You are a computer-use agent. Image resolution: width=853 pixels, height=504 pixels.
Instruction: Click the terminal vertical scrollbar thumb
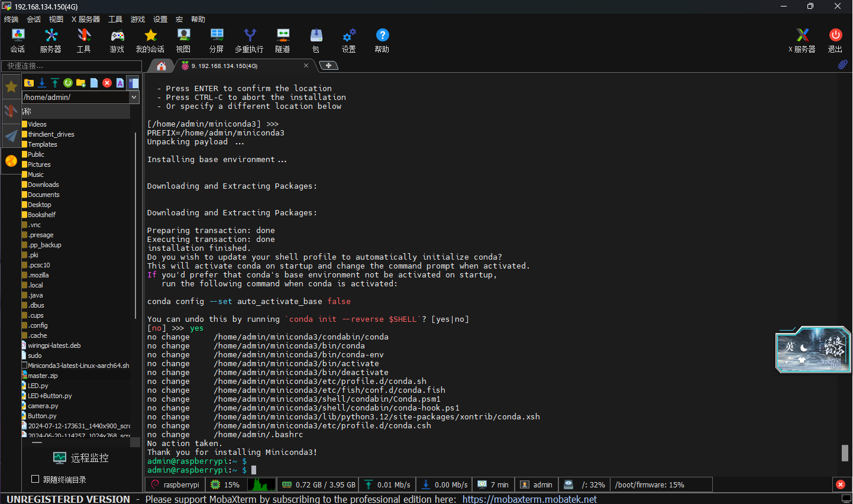pos(845,453)
